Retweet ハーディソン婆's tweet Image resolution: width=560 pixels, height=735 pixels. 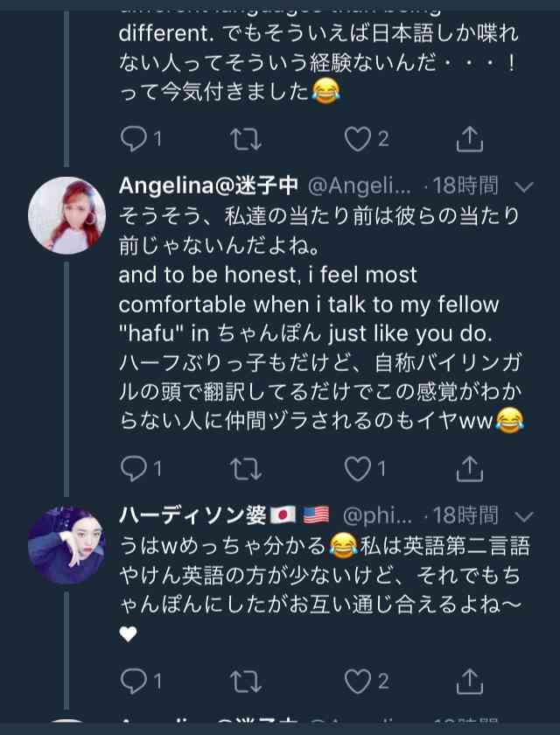pyautogui.click(x=245, y=680)
